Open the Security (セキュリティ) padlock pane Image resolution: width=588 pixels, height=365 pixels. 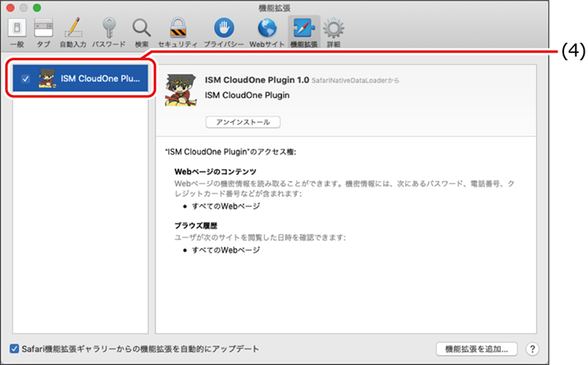(178, 33)
